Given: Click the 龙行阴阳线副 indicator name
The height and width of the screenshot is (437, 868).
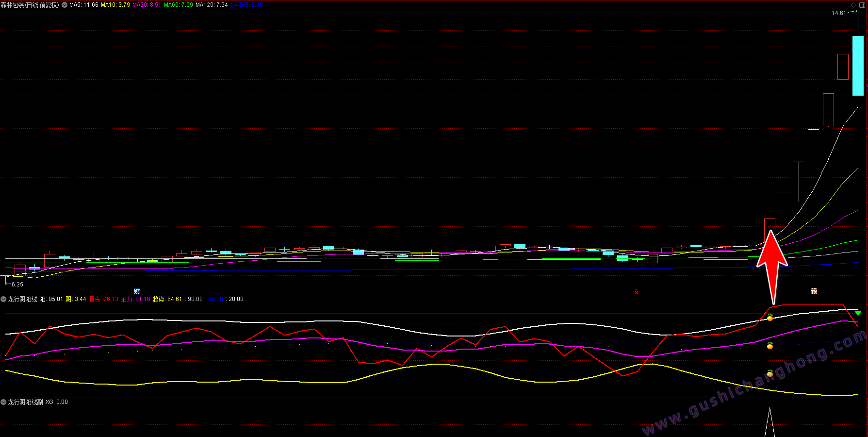Looking at the screenshot, I should pos(25,402).
